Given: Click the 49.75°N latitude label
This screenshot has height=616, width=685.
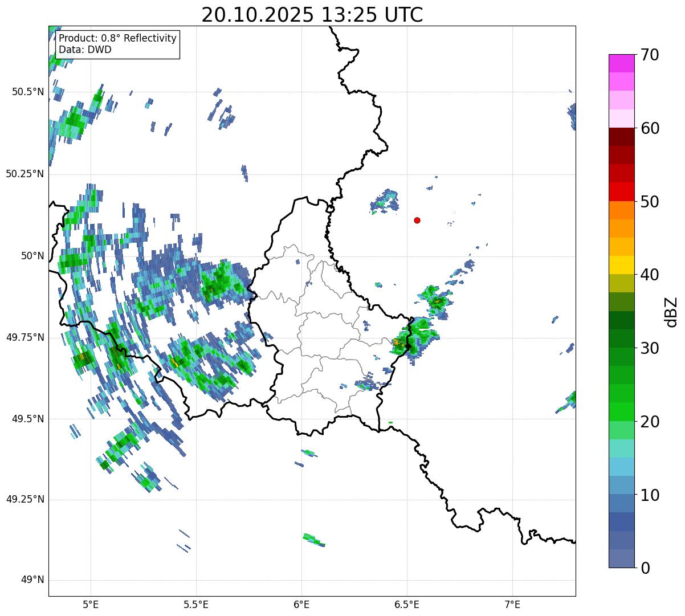Looking at the screenshot, I should pos(25,337).
